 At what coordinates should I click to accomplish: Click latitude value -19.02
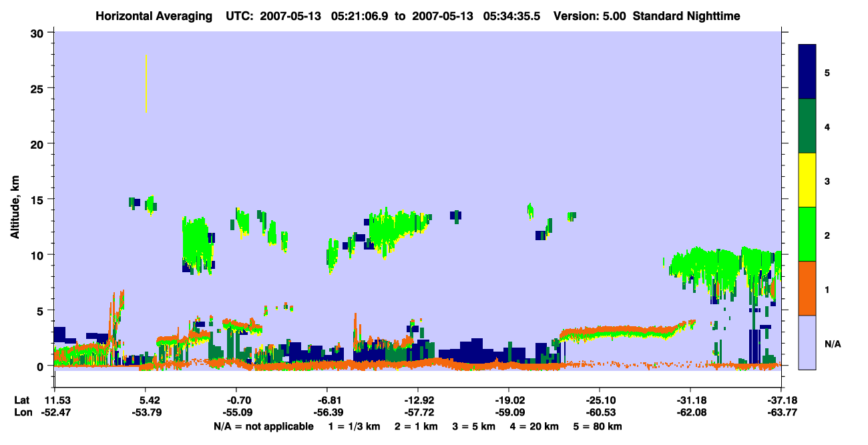tap(509, 400)
